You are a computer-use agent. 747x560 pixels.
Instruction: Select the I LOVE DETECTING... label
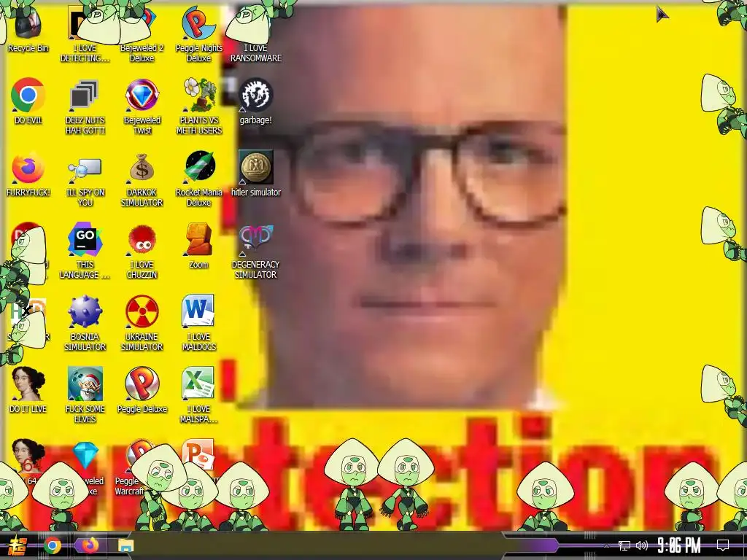(x=85, y=53)
